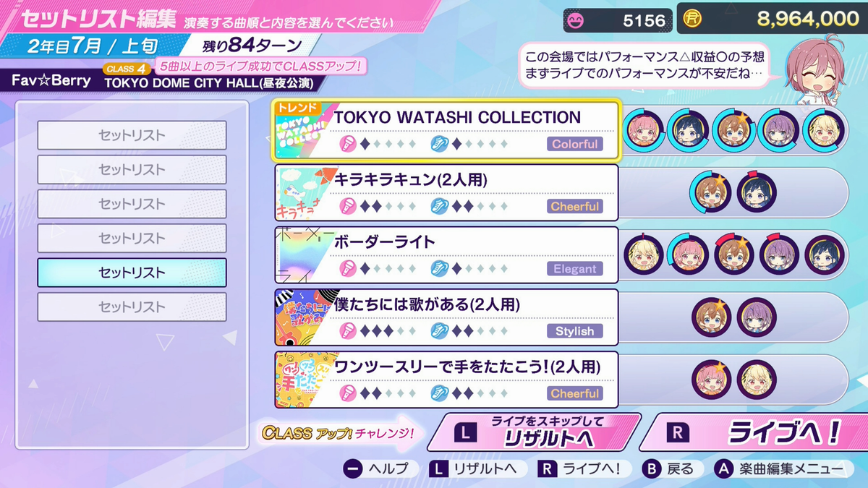Select first idol avatar on TOKYO WATASHI COLLECTION row

click(x=643, y=129)
